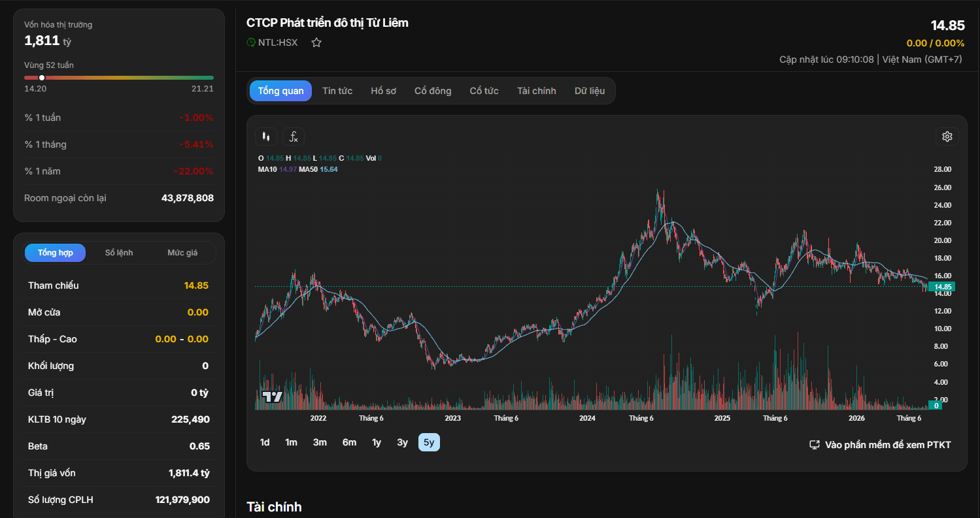This screenshot has width=980, height=518.
Task: Click Vào phần mềm để xem PTKT
Action: pos(888,445)
